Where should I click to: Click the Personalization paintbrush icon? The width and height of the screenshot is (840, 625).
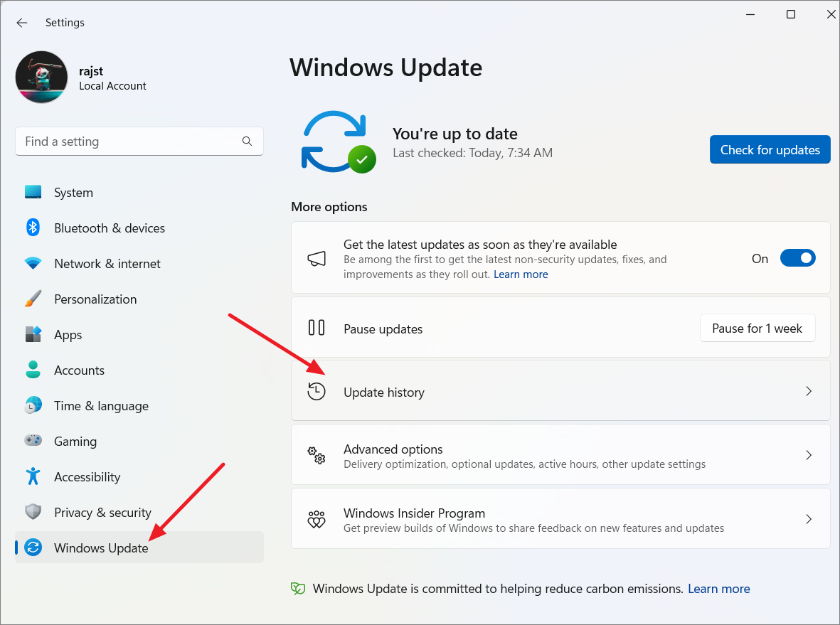(x=33, y=299)
